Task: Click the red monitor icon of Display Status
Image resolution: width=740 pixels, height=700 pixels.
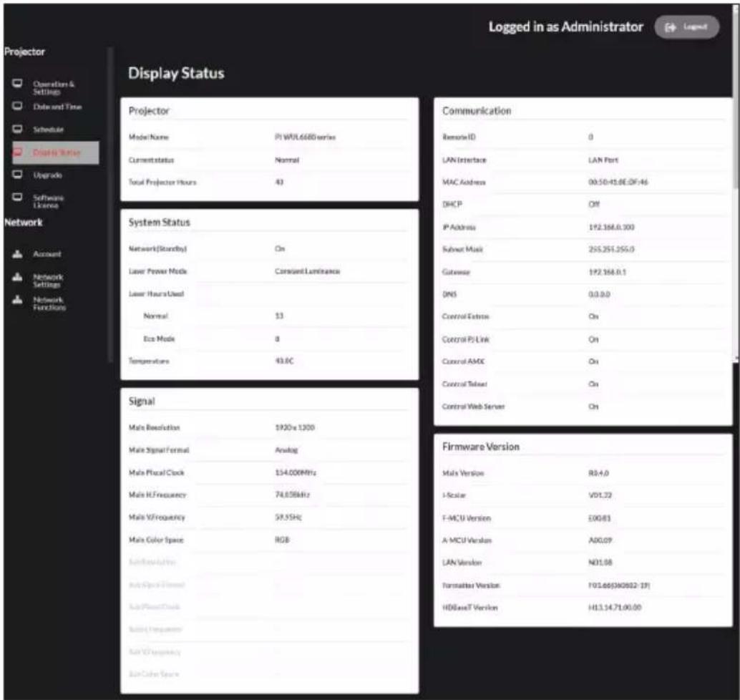Action: point(18,152)
